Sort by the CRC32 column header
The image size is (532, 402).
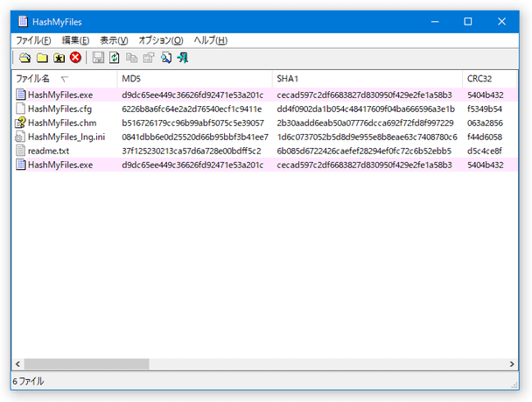[489, 79]
